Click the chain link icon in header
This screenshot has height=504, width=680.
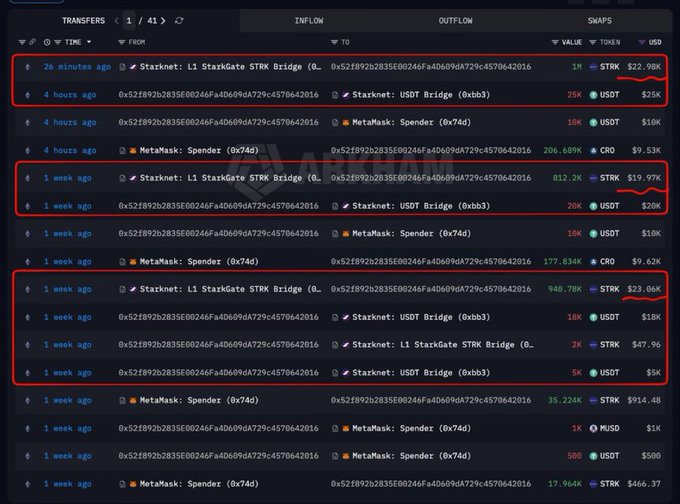33,42
